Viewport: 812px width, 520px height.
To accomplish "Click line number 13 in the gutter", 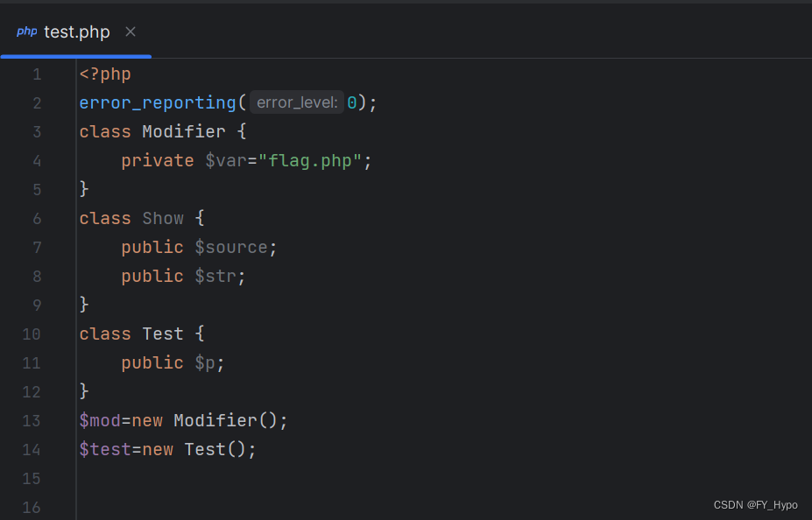I will (31, 421).
